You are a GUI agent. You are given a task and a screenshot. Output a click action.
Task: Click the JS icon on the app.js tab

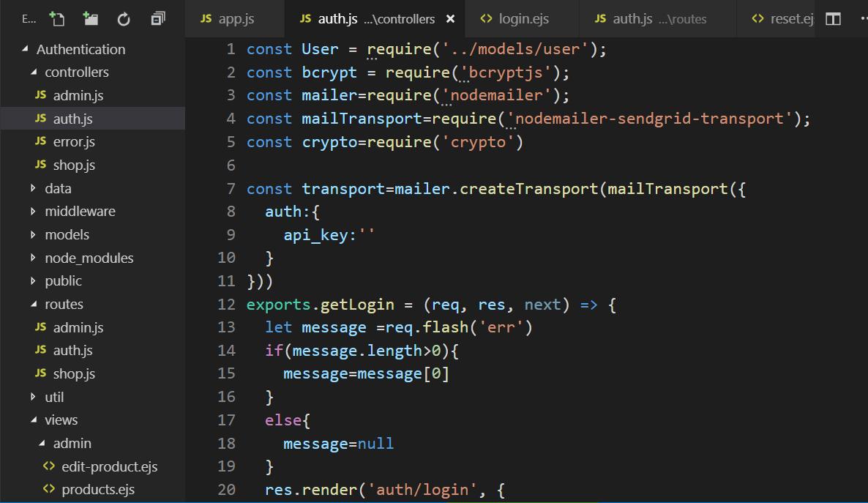(x=206, y=18)
